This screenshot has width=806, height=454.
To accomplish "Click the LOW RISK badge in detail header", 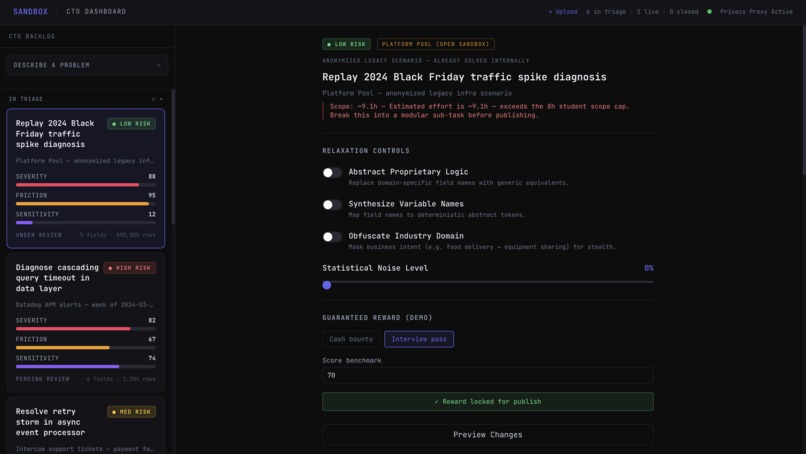I will (x=346, y=44).
